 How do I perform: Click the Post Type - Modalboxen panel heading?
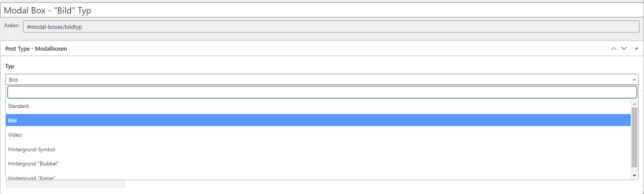(x=36, y=49)
